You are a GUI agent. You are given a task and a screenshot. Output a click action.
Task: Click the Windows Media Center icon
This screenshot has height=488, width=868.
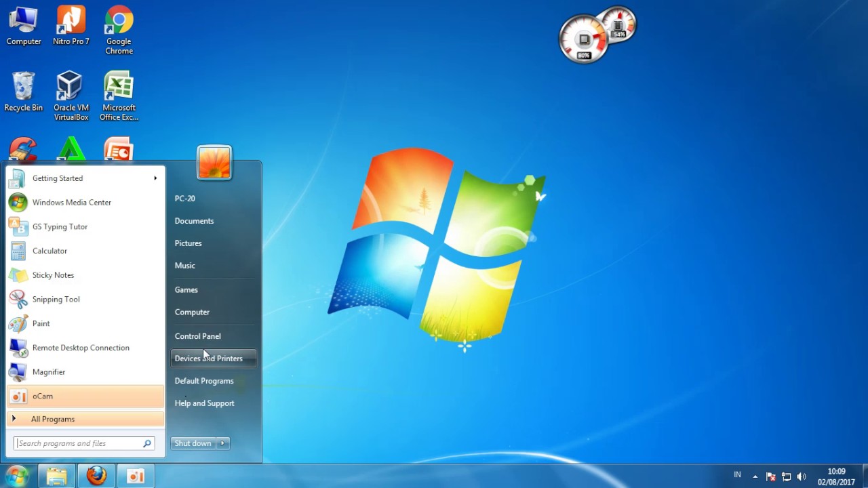click(x=18, y=203)
